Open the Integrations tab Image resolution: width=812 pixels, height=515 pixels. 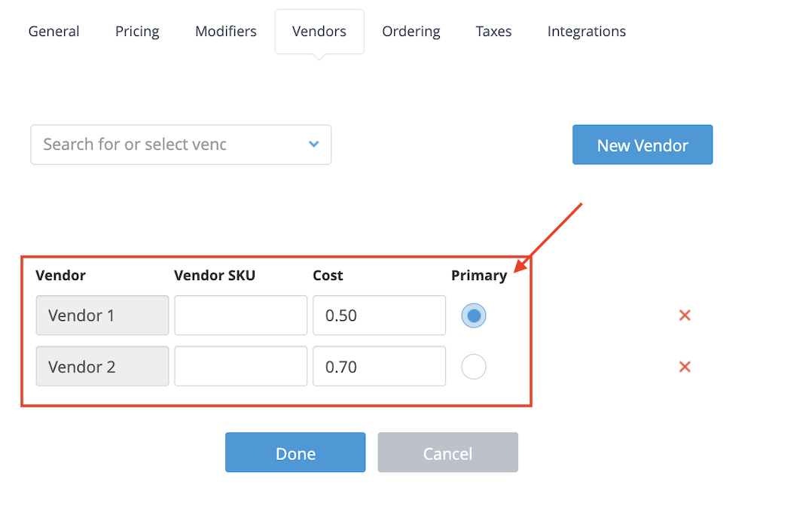pos(587,32)
